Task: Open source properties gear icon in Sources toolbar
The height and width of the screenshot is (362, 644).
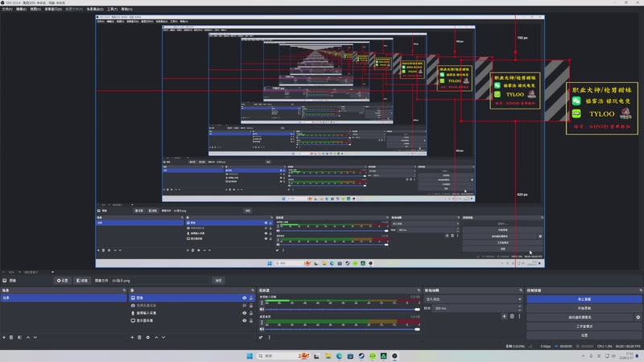Action: [x=148, y=337]
